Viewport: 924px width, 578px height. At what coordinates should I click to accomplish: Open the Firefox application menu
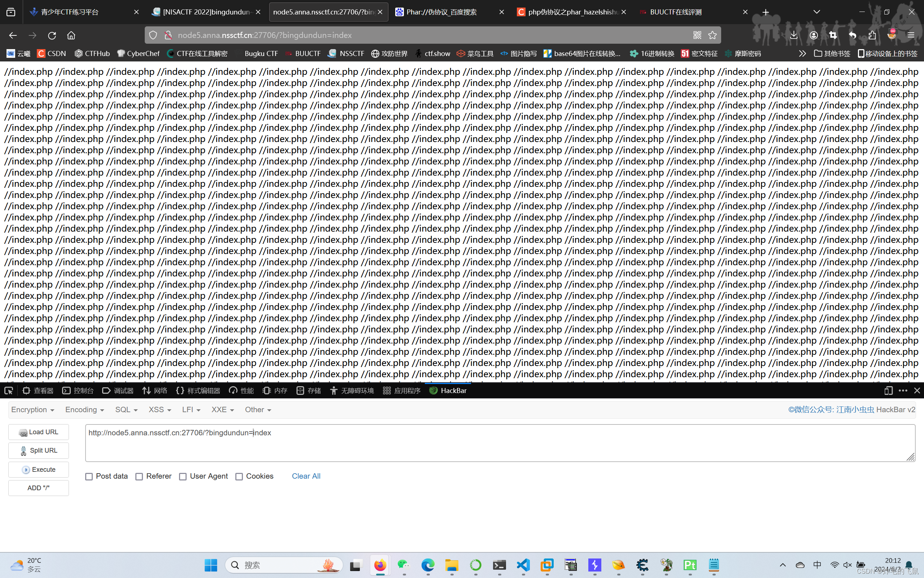point(911,35)
